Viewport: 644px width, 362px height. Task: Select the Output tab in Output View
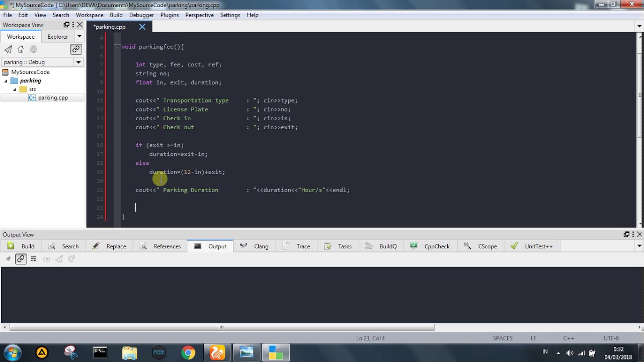click(x=210, y=246)
